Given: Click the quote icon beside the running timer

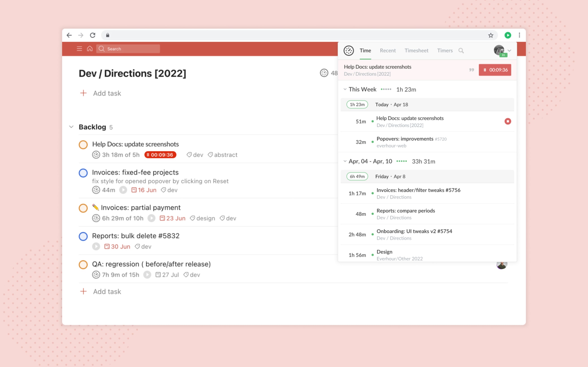Looking at the screenshot, I should click(472, 70).
